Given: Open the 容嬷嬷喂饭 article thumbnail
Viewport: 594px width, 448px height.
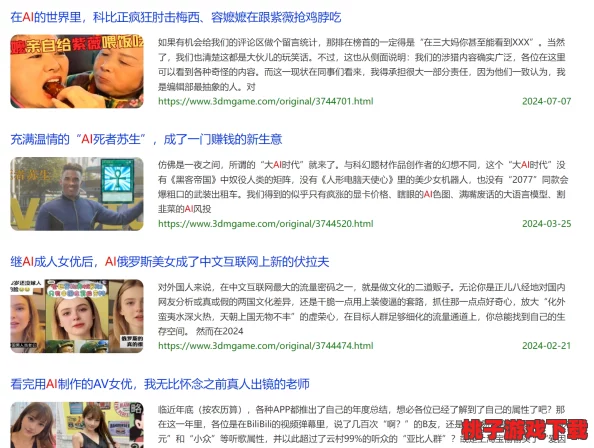Looking at the screenshot, I should (77, 71).
